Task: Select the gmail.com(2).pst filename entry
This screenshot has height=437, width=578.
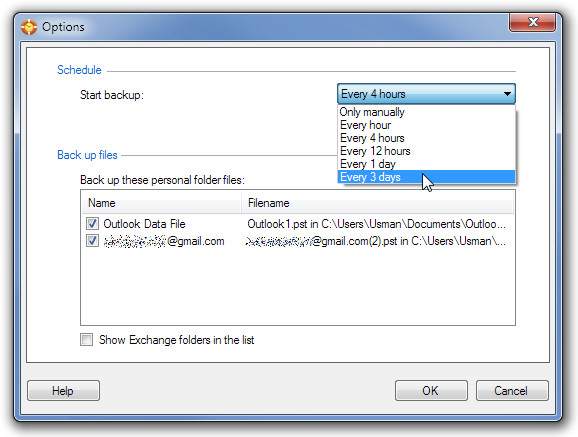Action: 376,241
